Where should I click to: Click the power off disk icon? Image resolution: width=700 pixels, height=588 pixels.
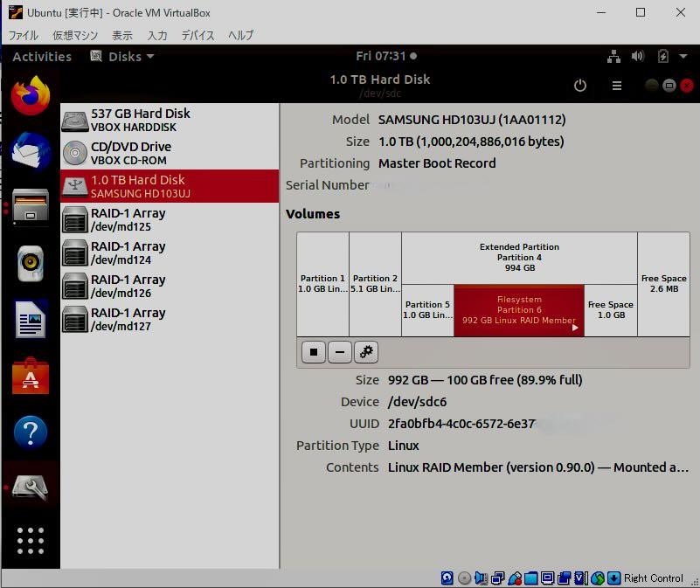click(x=580, y=86)
